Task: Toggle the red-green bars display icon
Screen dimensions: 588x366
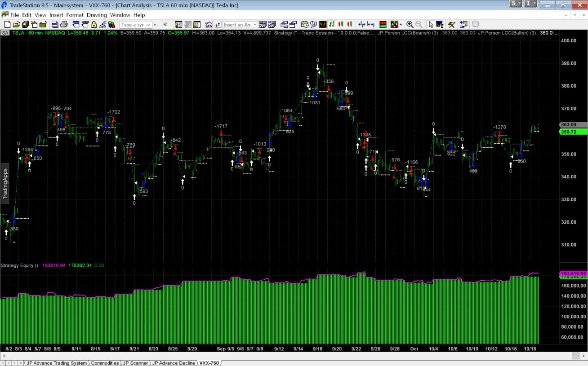Action: pos(383,25)
